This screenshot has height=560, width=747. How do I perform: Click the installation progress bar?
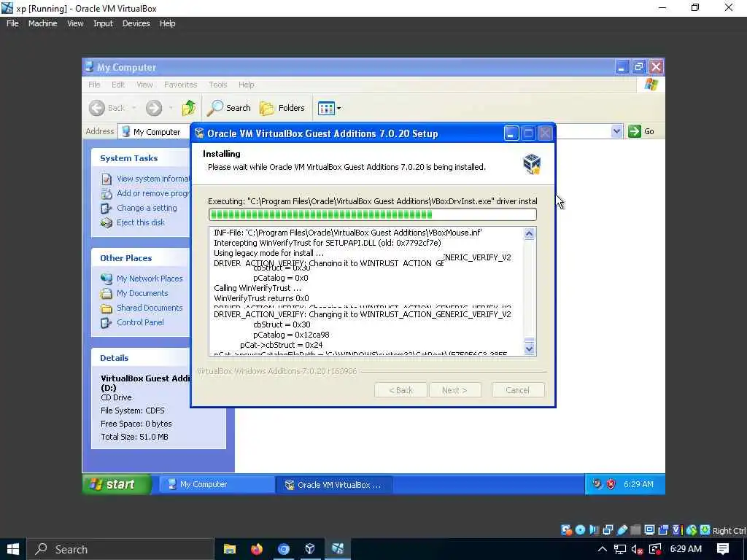tap(373, 215)
